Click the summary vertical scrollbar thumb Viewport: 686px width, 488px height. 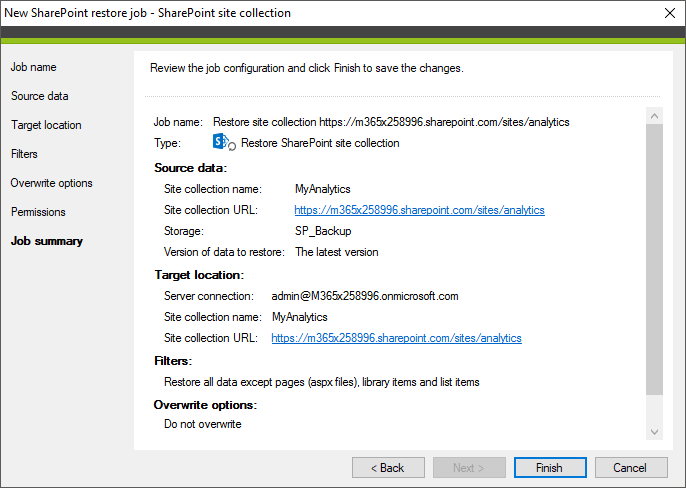(x=654, y=259)
